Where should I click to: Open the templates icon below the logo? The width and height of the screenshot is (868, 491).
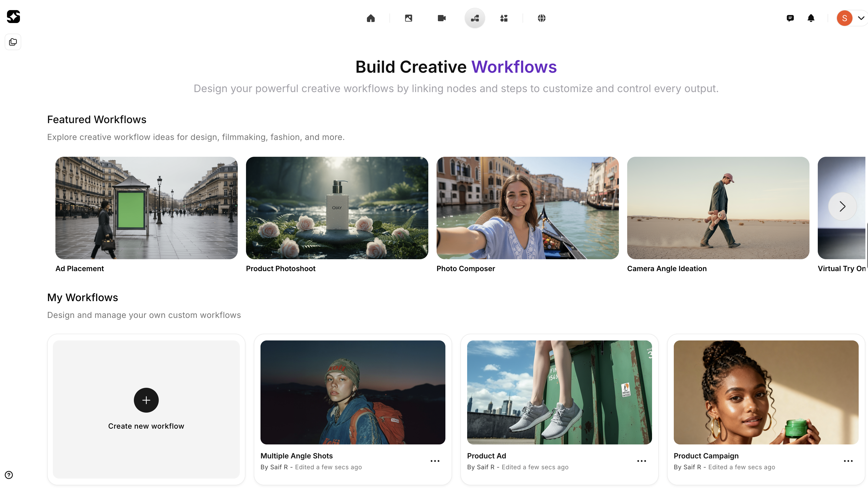pyautogui.click(x=13, y=42)
